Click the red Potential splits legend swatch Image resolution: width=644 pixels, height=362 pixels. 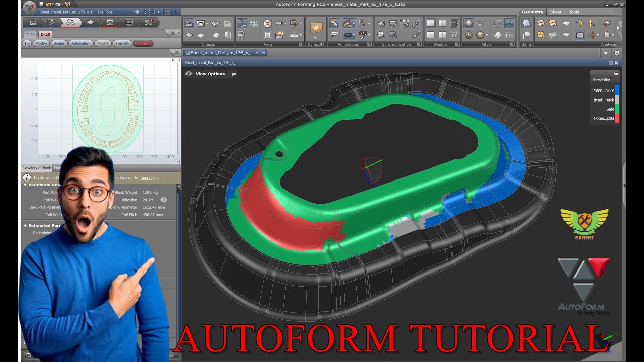point(617,118)
